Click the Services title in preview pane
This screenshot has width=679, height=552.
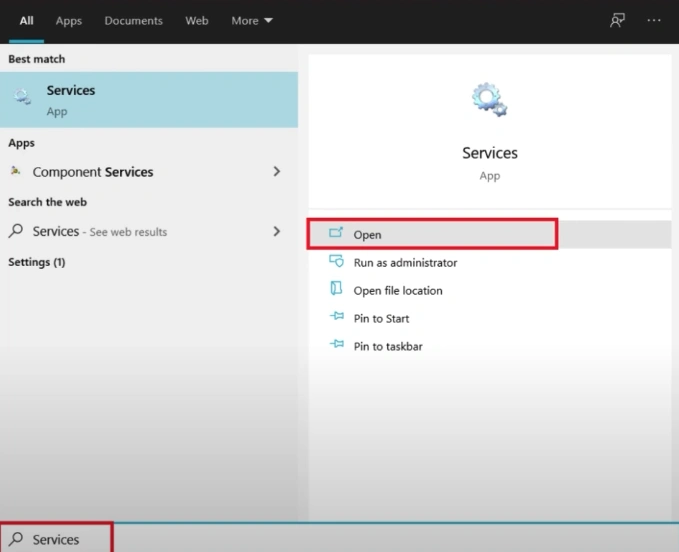(490, 153)
